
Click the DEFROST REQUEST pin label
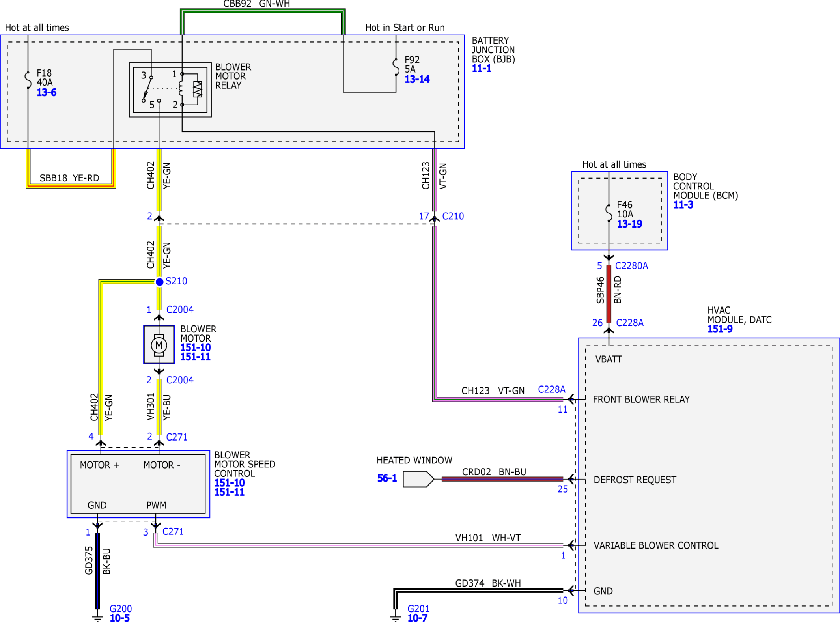tap(635, 480)
